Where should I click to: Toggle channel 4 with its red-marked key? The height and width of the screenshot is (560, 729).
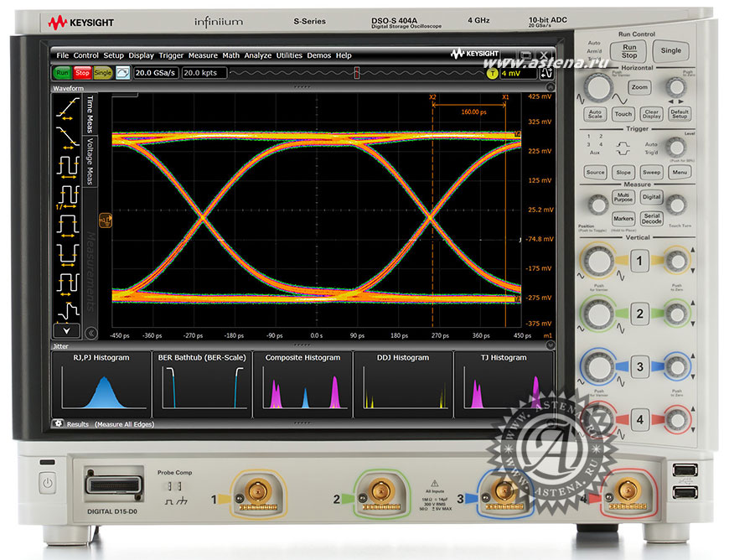pyautogui.click(x=640, y=420)
